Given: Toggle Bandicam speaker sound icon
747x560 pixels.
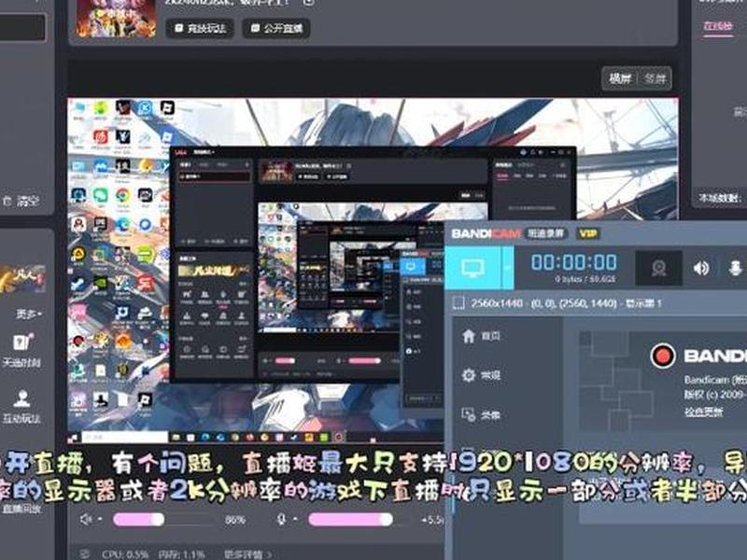Looking at the screenshot, I should [701, 269].
